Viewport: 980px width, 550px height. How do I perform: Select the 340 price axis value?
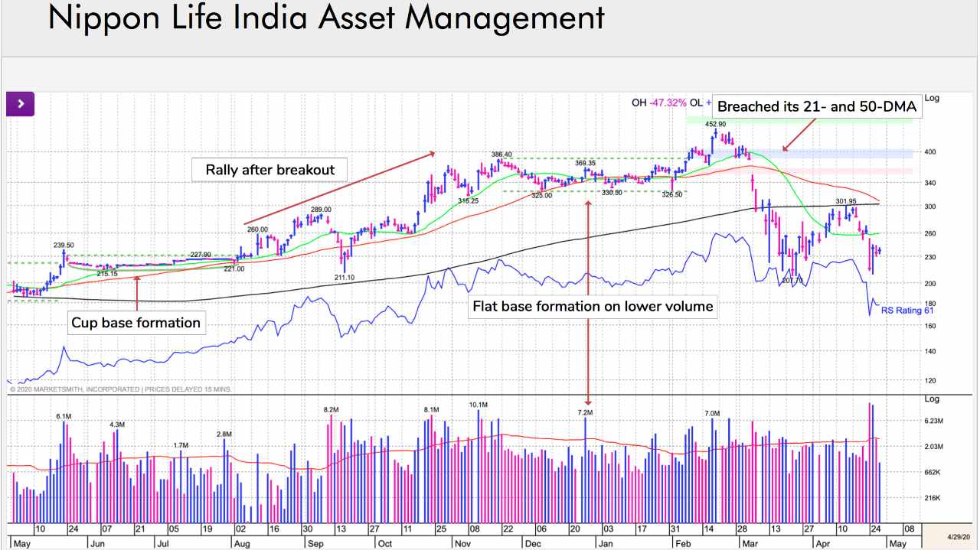click(x=932, y=183)
